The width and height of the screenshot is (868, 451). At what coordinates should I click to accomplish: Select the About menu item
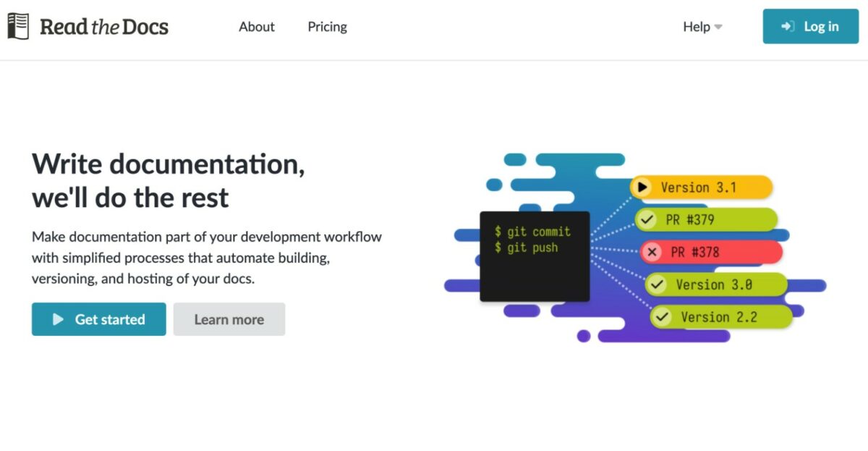tap(256, 26)
